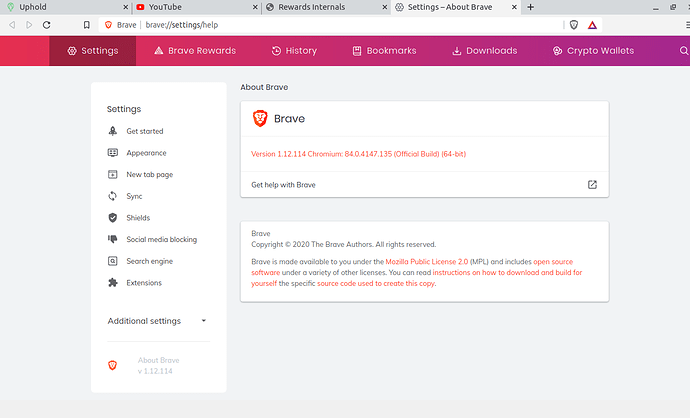Click the back navigation arrow
Image resolution: width=690 pixels, height=418 pixels.
point(12,25)
